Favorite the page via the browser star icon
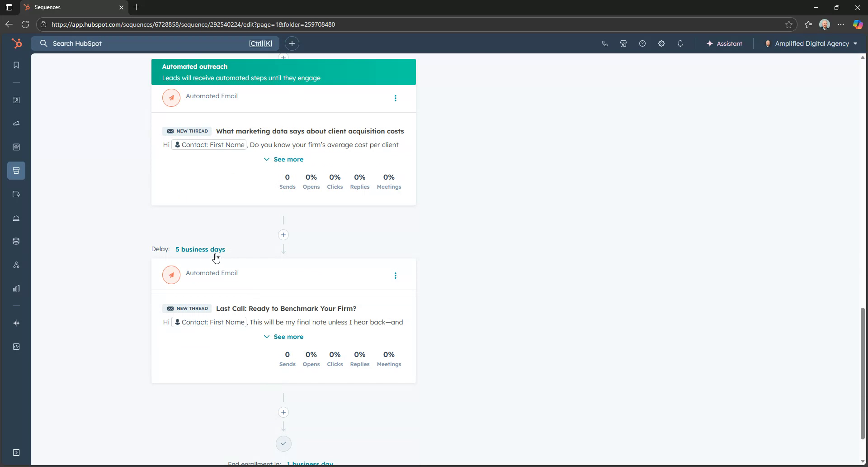 tap(789, 24)
